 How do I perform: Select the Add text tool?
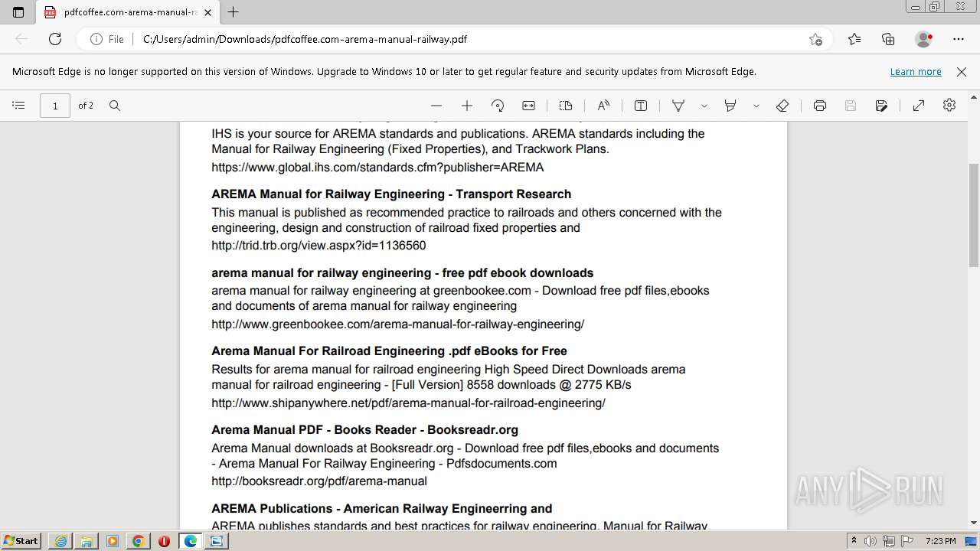pyautogui.click(x=641, y=106)
